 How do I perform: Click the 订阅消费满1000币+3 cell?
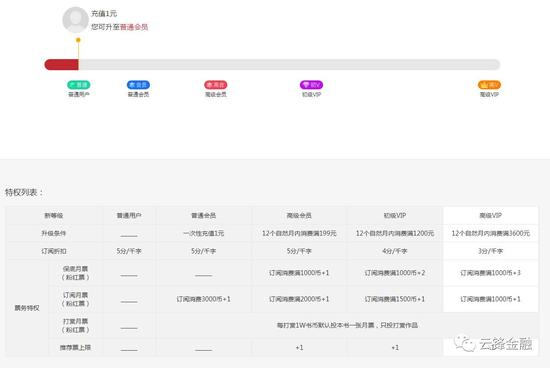(490, 273)
